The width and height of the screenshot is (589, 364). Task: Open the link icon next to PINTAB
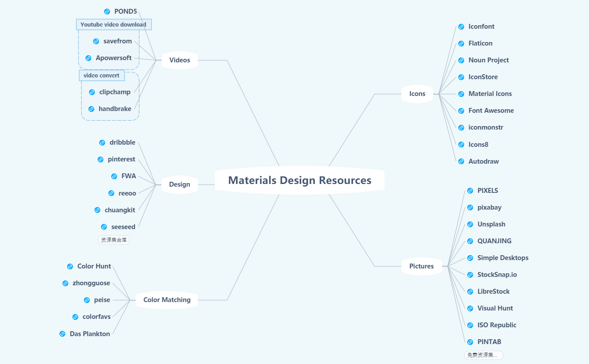[x=470, y=342]
